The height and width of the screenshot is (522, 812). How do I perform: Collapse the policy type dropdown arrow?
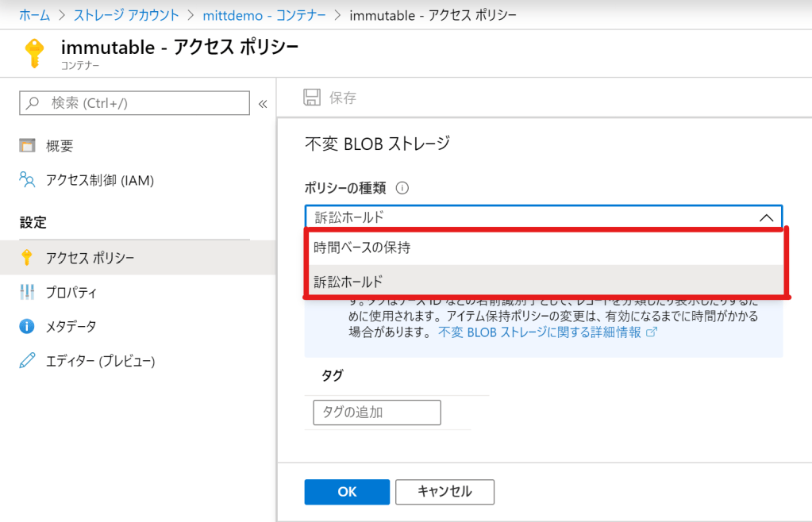coord(765,217)
